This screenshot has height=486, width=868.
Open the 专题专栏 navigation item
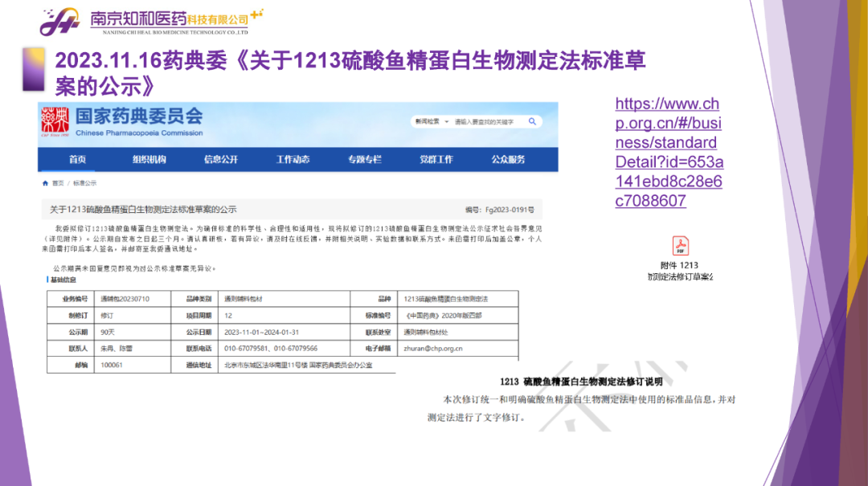tap(364, 159)
